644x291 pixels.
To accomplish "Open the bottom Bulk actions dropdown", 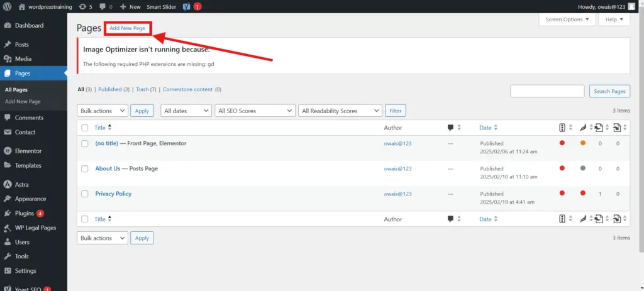I will [x=103, y=238].
